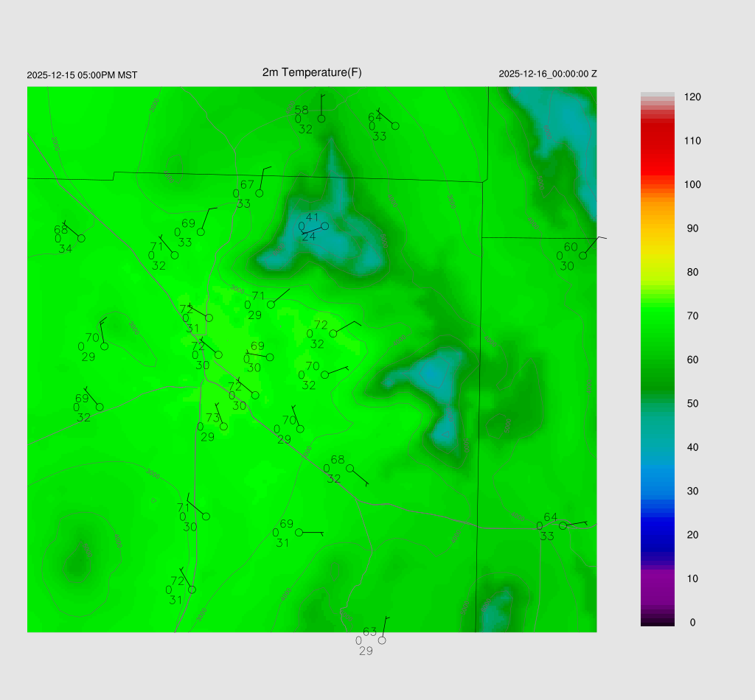Pick the purple band near 10 on colorbar
The width and height of the screenshot is (755, 700).
658,578
